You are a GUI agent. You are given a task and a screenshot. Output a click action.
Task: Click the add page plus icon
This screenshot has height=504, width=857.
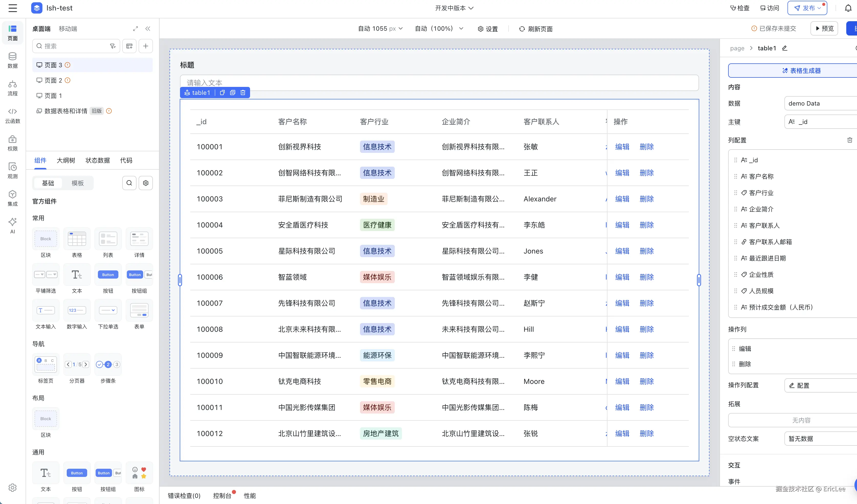(145, 46)
